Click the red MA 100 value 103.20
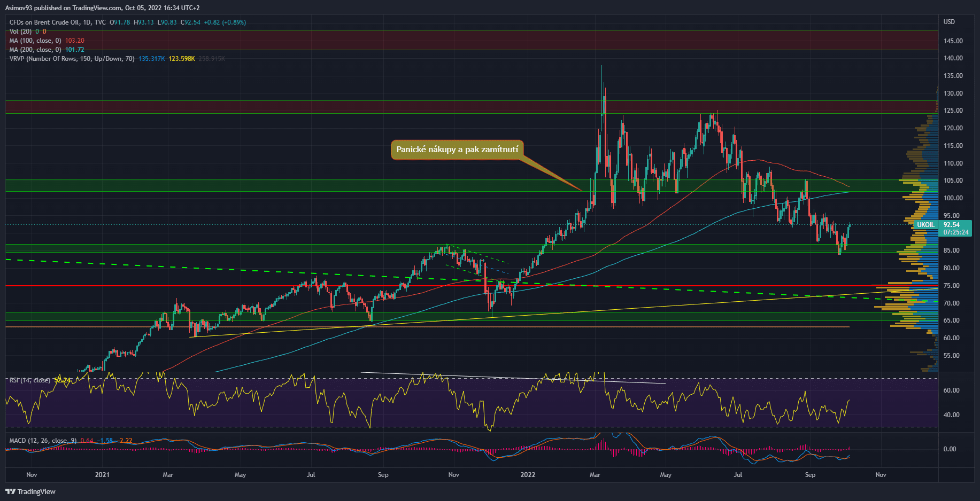 coord(75,41)
